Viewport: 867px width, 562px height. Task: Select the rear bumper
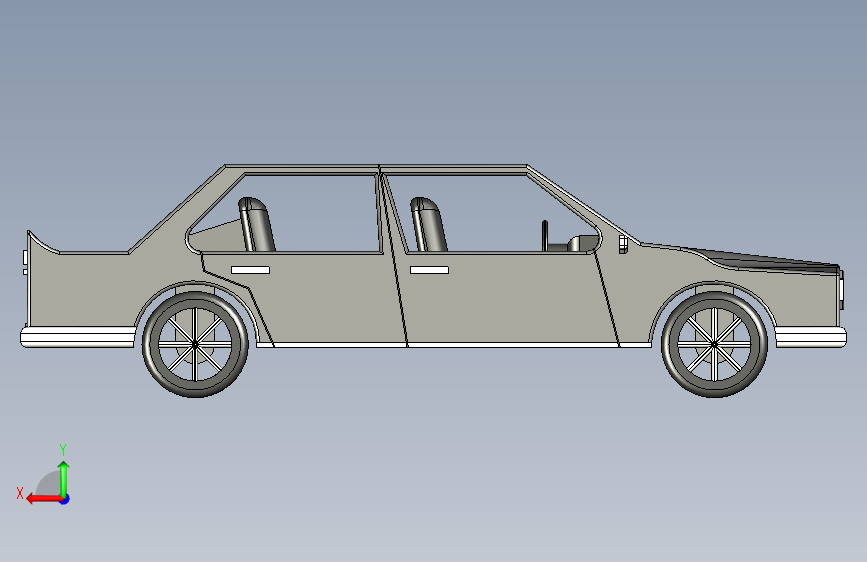tap(78, 337)
